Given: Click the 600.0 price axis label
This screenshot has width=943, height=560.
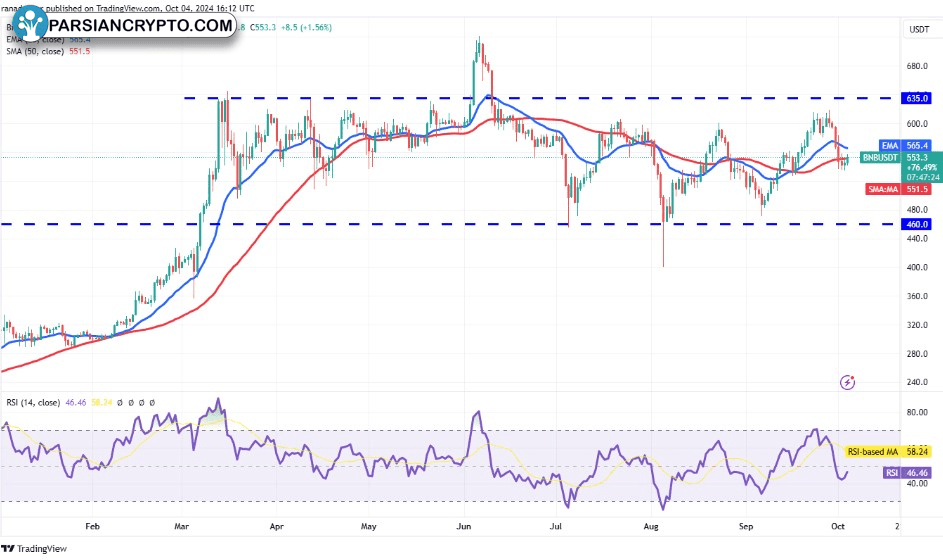Looking at the screenshot, I should coord(917,124).
